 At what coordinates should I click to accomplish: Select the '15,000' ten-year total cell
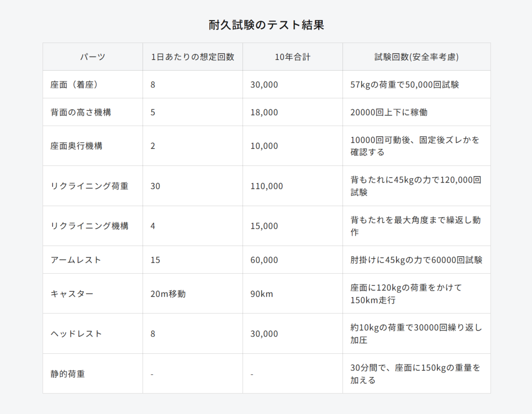pyautogui.click(x=293, y=226)
